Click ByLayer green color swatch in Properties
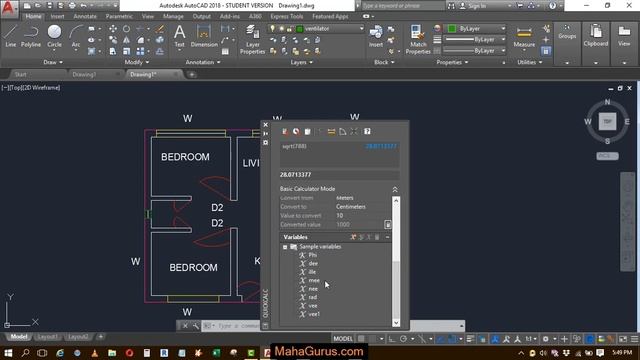The width and height of the screenshot is (640, 360). pos(451,29)
